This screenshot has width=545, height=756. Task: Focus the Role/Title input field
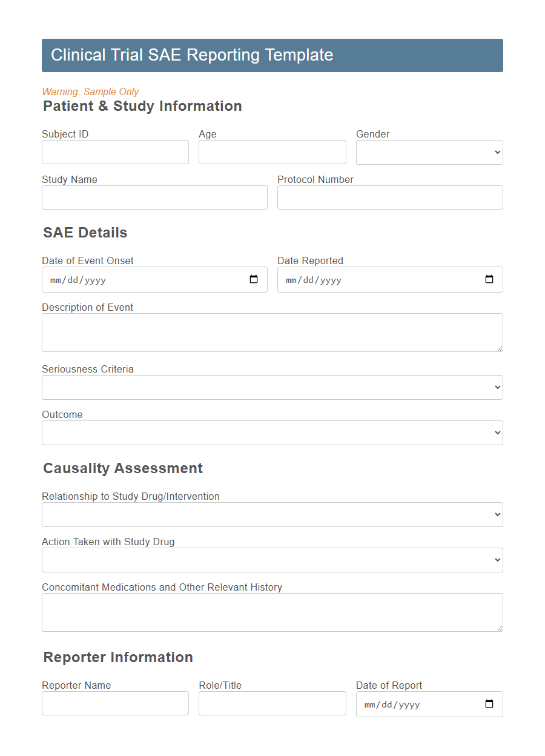[272, 703]
